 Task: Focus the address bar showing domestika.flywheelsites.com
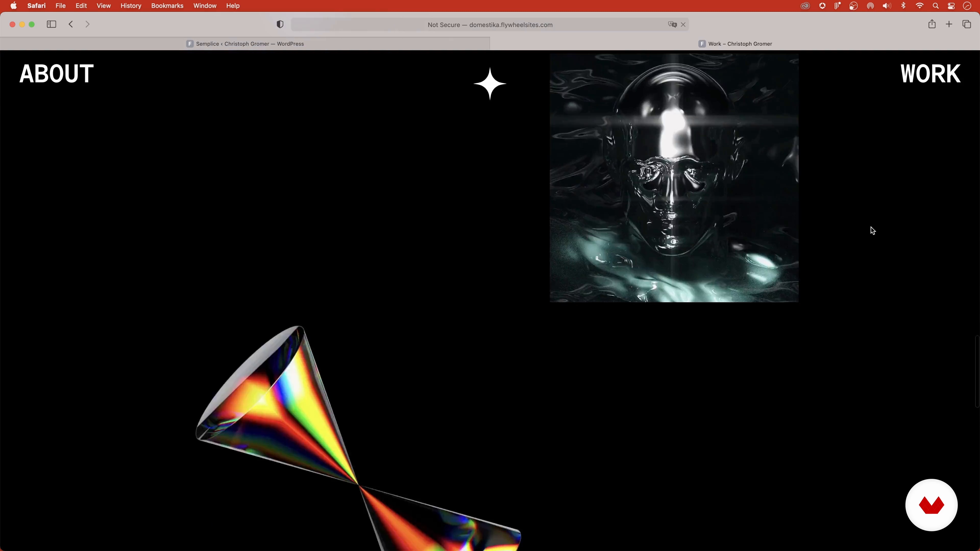[490, 25]
